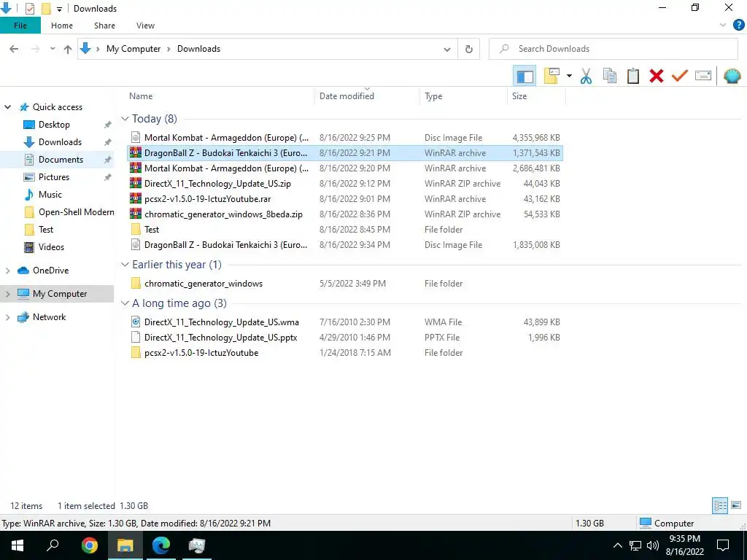This screenshot has width=747, height=560.
Task: Click the Up one level arrow
Action: (x=68, y=49)
